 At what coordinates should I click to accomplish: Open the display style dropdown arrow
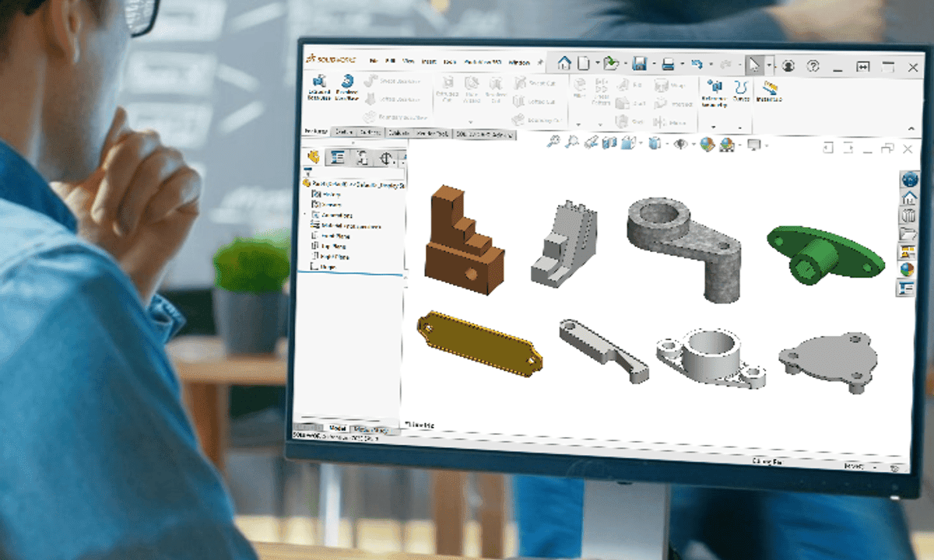point(667,144)
